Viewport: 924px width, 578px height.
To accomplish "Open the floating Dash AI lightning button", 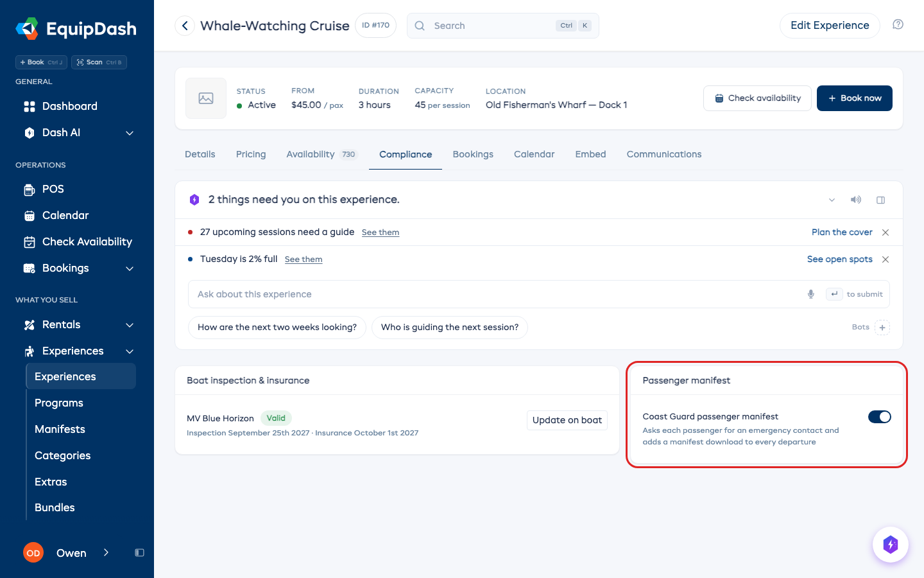I will 891,545.
